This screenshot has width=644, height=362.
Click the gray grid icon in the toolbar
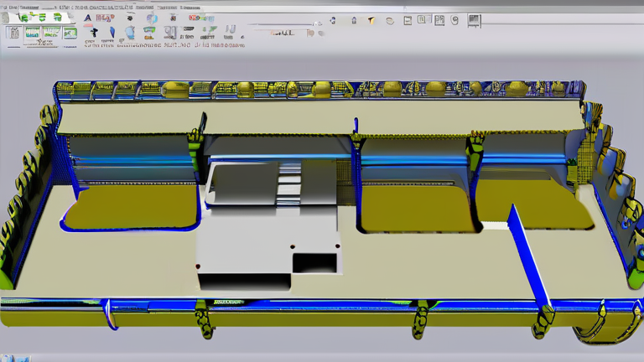[x=13, y=33]
